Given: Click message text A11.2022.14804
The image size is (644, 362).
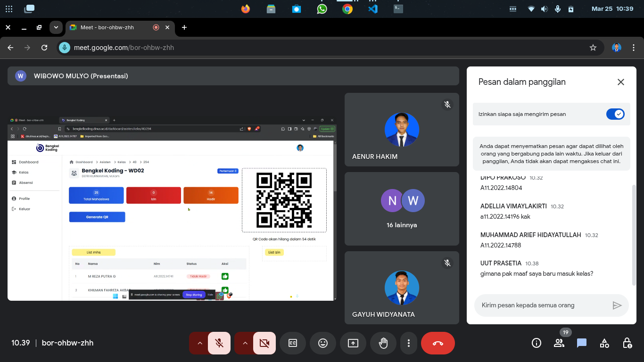Looking at the screenshot, I should [x=501, y=188].
